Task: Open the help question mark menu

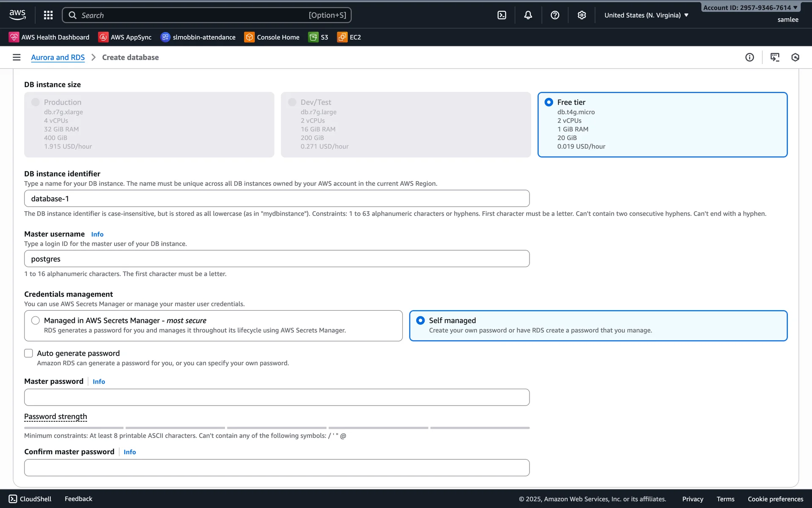Action: coord(555,15)
